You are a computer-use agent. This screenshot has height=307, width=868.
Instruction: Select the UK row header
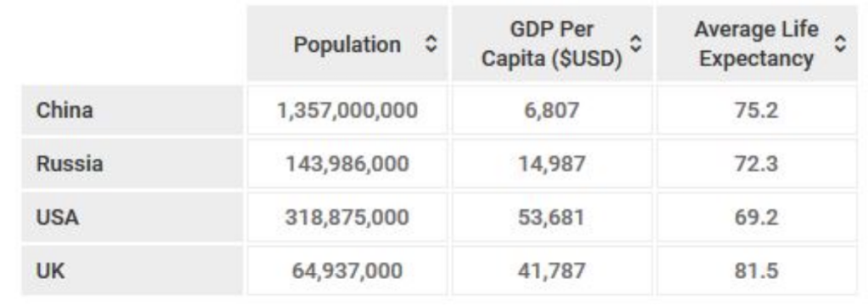(x=131, y=271)
